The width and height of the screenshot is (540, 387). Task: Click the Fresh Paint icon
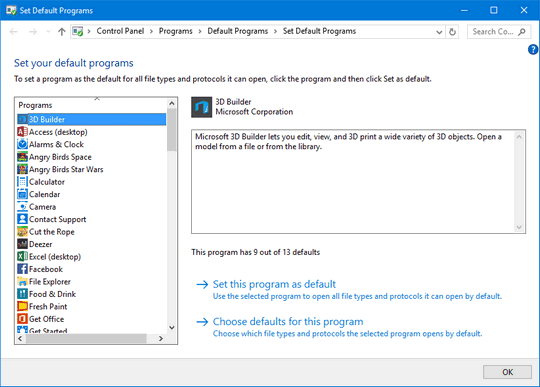click(x=22, y=306)
